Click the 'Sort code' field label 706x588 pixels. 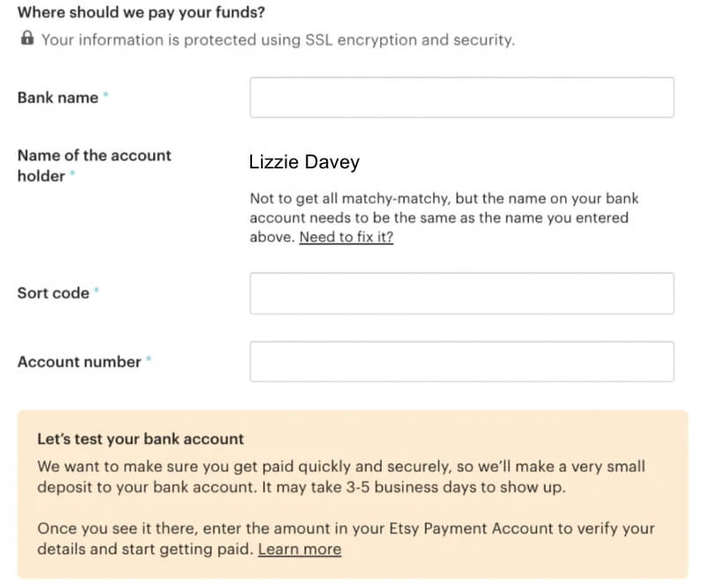click(x=53, y=293)
